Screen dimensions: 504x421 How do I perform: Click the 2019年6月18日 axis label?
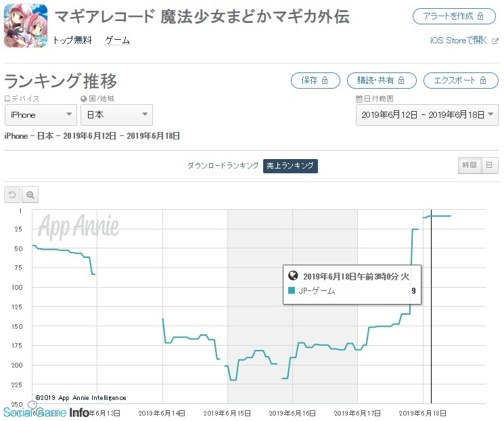pyautogui.click(x=423, y=413)
